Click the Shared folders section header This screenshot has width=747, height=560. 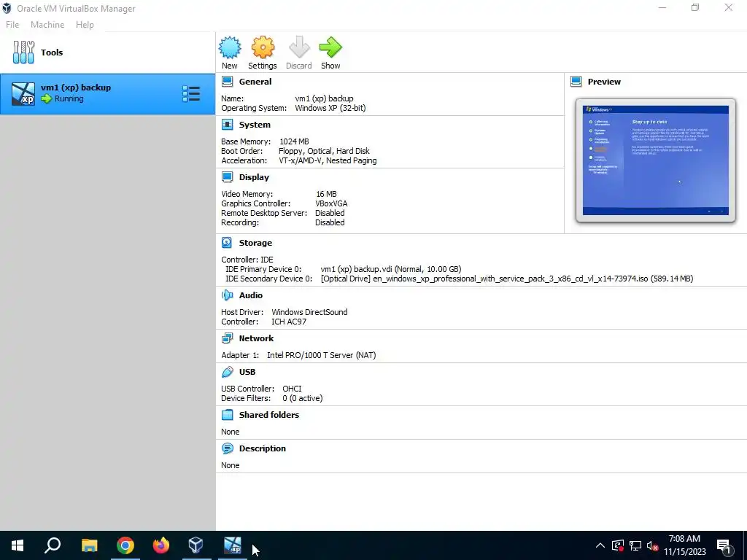point(269,415)
